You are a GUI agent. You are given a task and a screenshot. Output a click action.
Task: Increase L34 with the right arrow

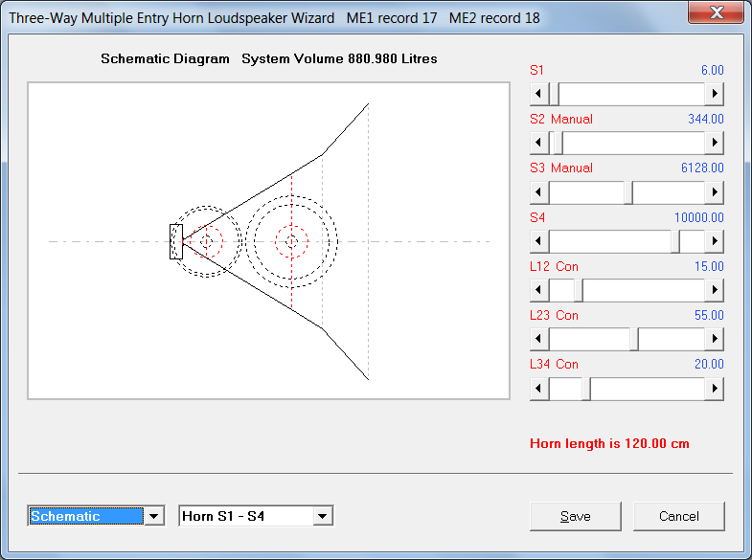tap(714, 388)
